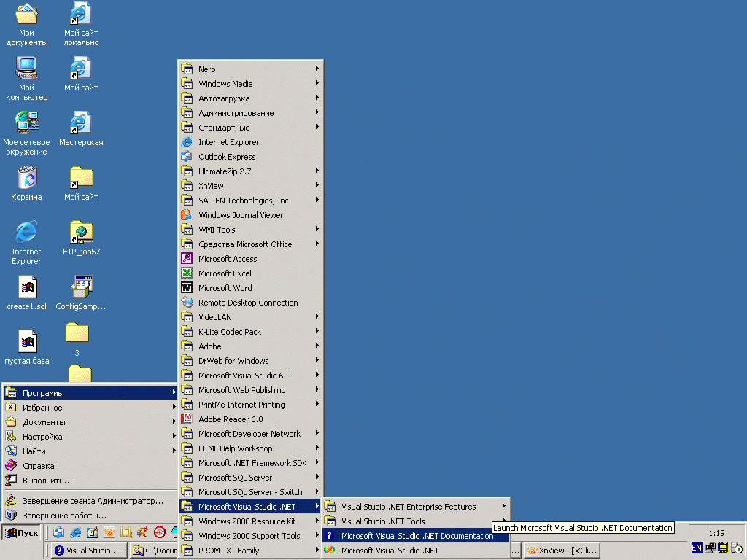Launch Microsoft Visual Studio .NET Documentation
The width and height of the screenshot is (747, 560).
415,536
